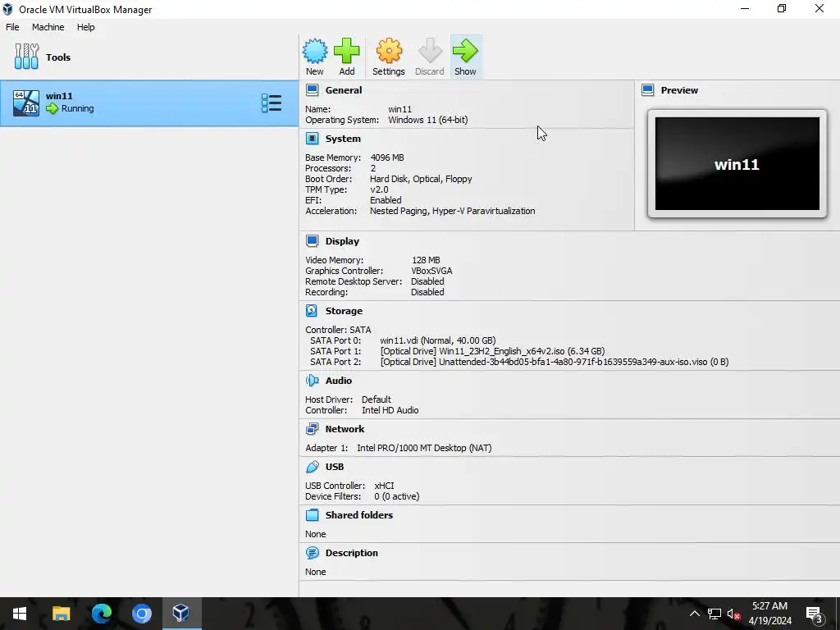The image size is (840, 630).
Task: Select the Tools wrench icon in sidebar
Action: [26, 57]
